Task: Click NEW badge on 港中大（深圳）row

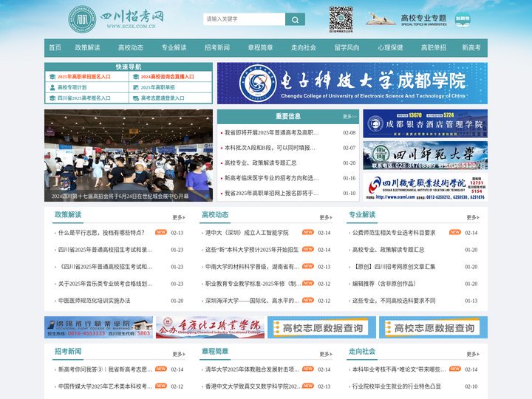Action: coord(307,233)
